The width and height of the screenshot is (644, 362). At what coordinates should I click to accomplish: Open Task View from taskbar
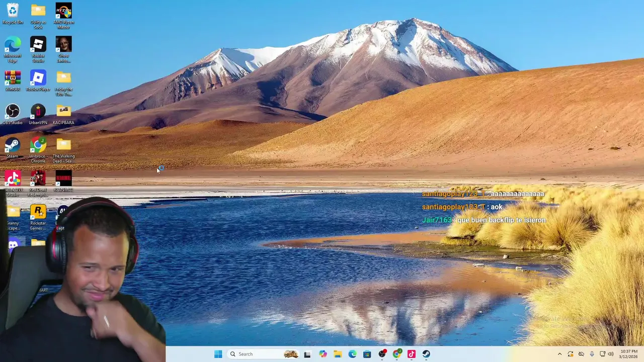(x=307, y=354)
